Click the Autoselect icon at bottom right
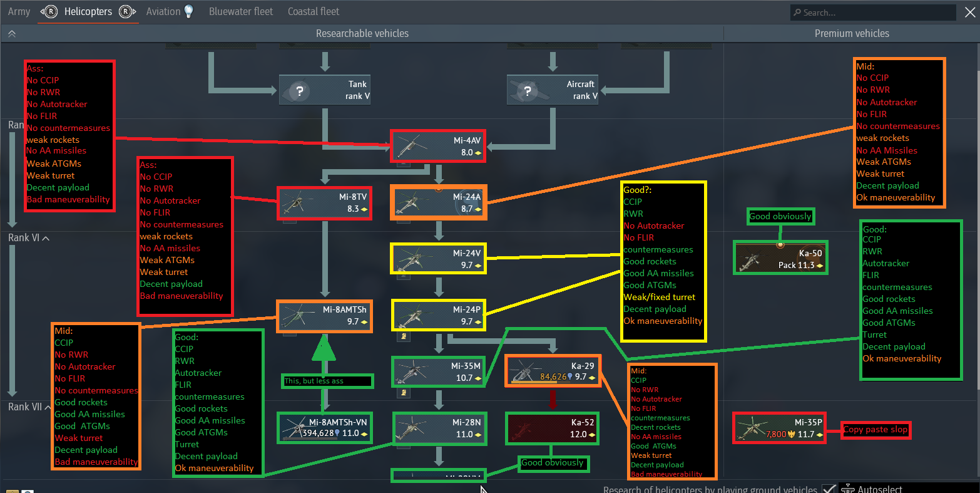 pyautogui.click(x=847, y=489)
